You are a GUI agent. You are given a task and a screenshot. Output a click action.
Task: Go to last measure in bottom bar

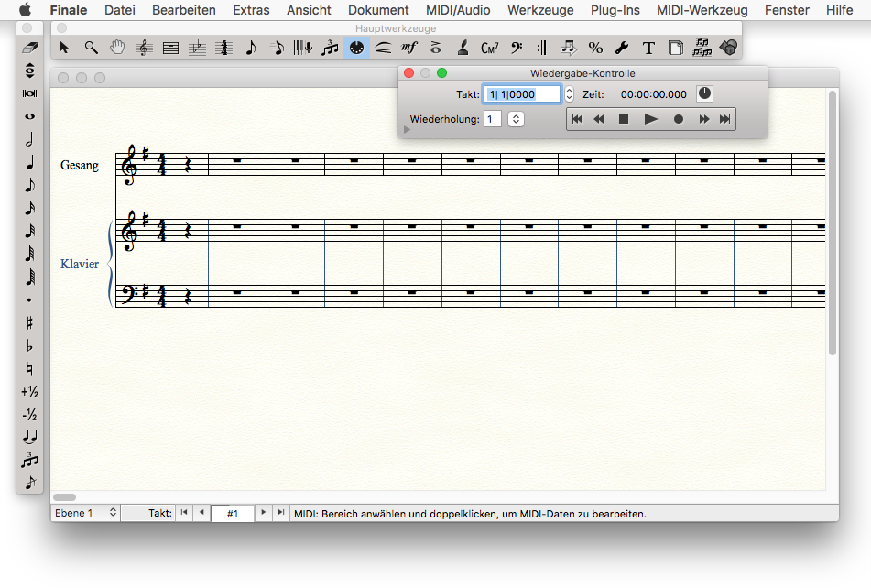[281, 513]
